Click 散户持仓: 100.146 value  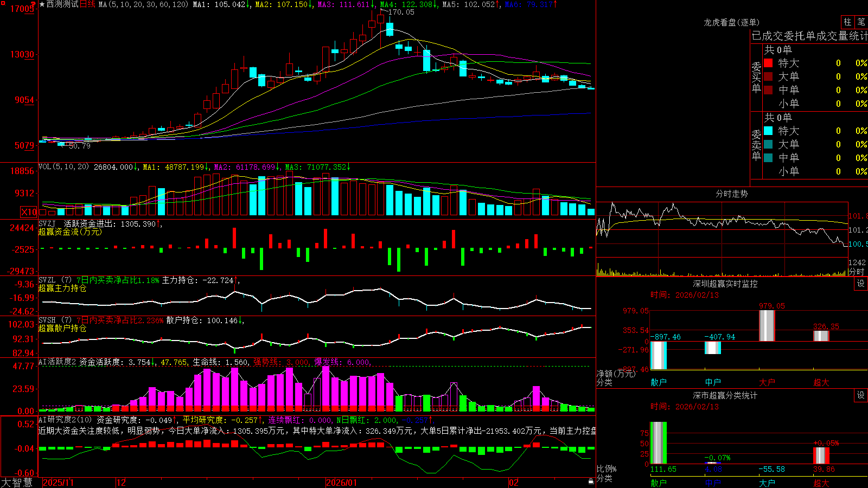pos(205,320)
